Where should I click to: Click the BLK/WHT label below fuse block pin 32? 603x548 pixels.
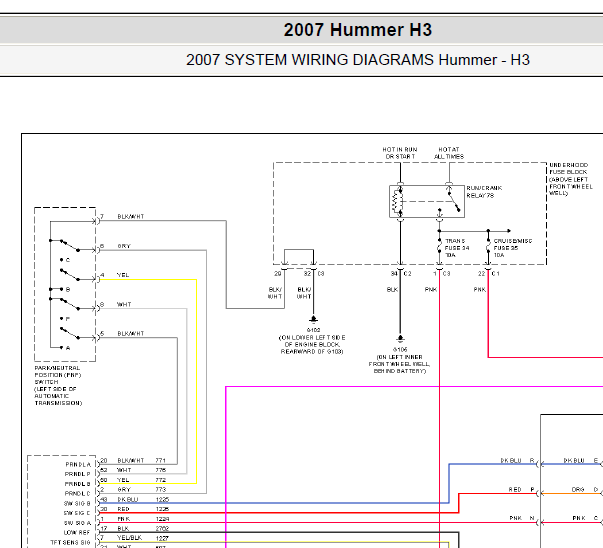click(x=304, y=293)
